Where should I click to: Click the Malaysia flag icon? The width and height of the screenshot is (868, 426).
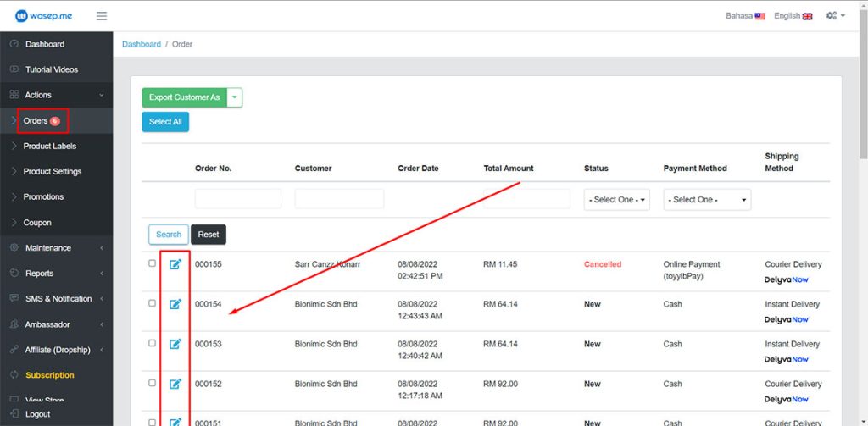point(760,16)
